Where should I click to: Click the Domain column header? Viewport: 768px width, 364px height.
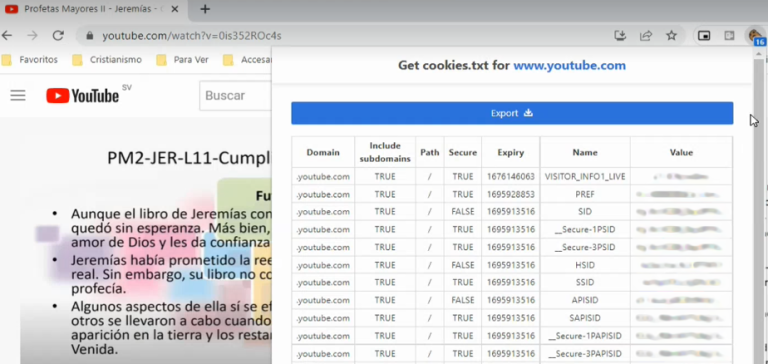pos(323,152)
